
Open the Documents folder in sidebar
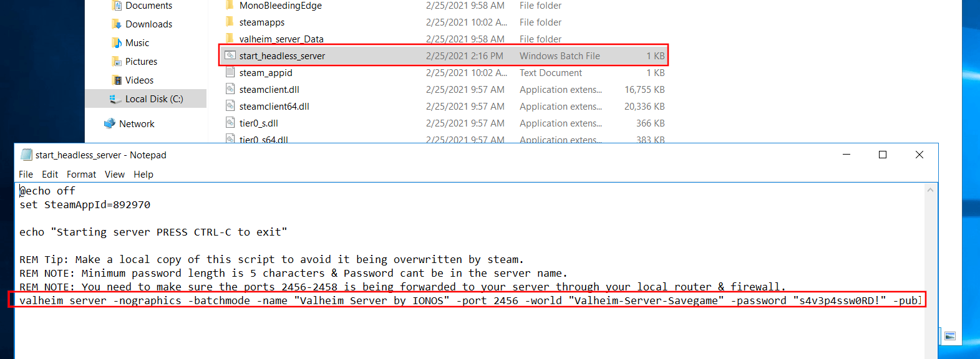148,6
